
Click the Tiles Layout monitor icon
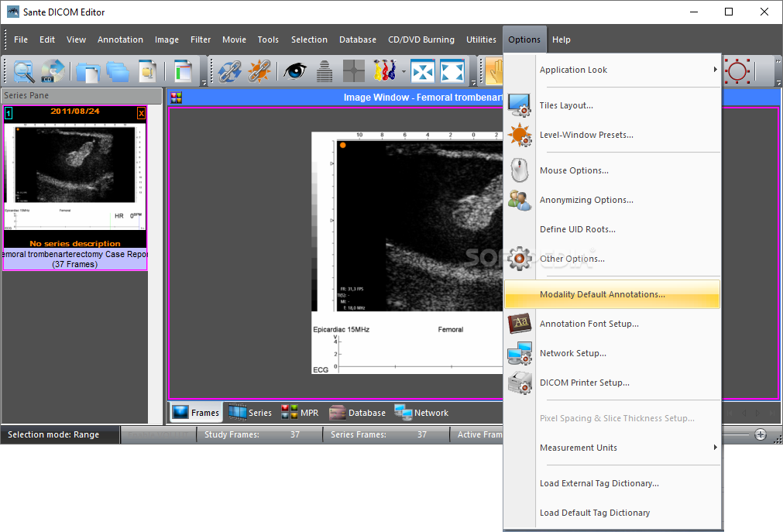click(x=520, y=105)
